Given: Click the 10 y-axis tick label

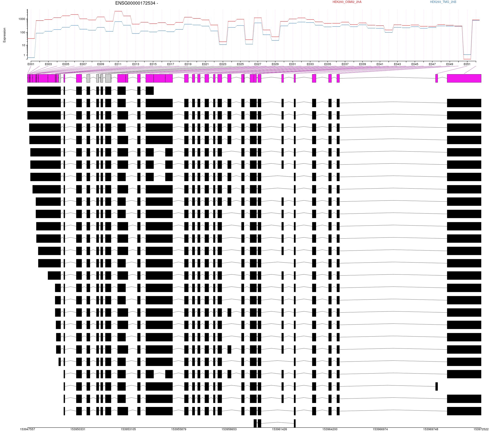Looking at the screenshot, I should 24,45.
